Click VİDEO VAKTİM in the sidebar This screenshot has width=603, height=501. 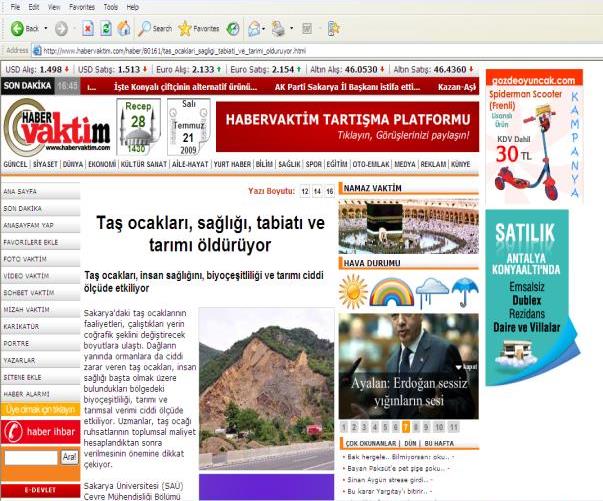(40, 276)
